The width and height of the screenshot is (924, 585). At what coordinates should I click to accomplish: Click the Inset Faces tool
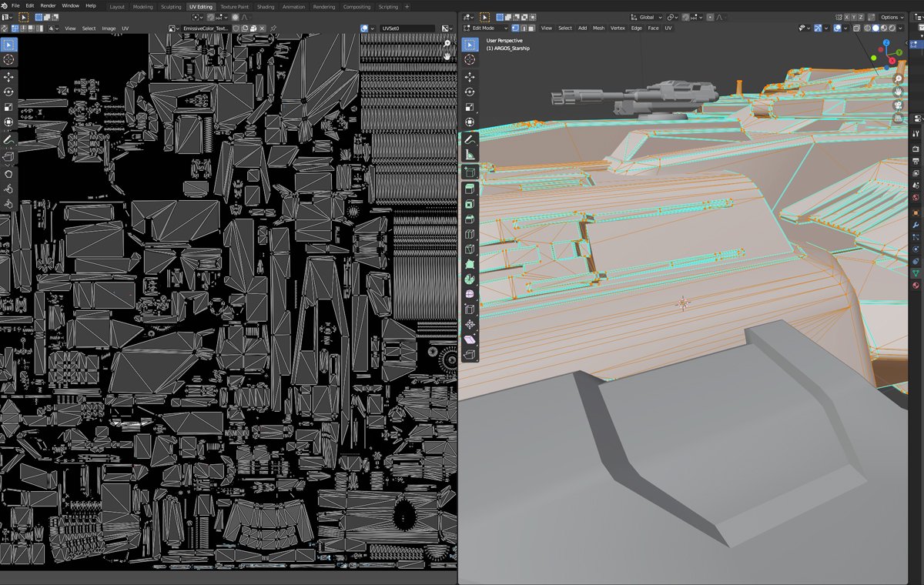(470, 204)
